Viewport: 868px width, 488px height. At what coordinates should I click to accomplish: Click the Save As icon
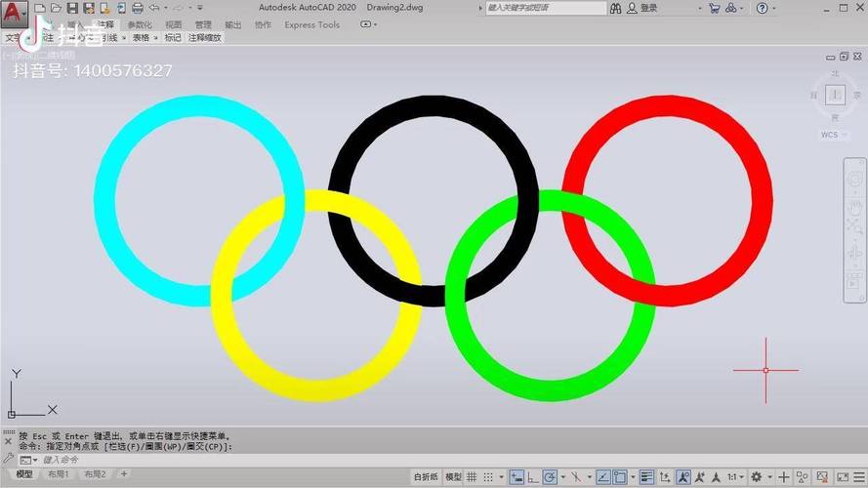pos(89,8)
